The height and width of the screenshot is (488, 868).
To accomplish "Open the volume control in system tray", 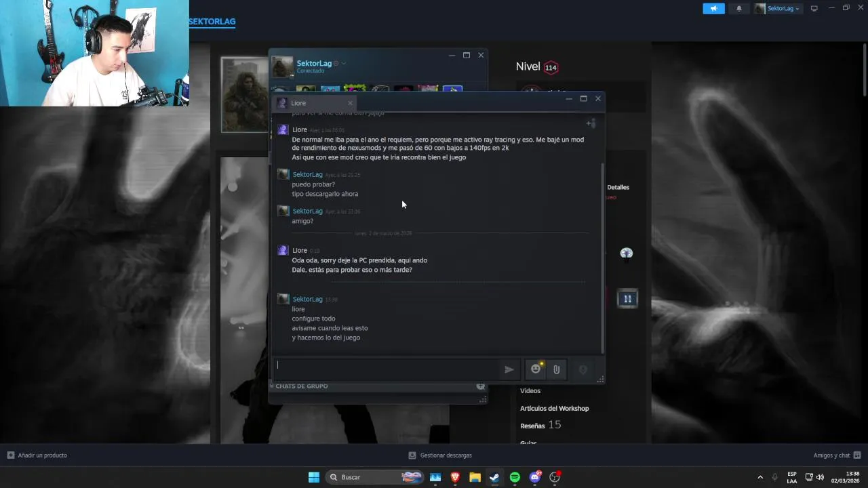I will tap(821, 477).
